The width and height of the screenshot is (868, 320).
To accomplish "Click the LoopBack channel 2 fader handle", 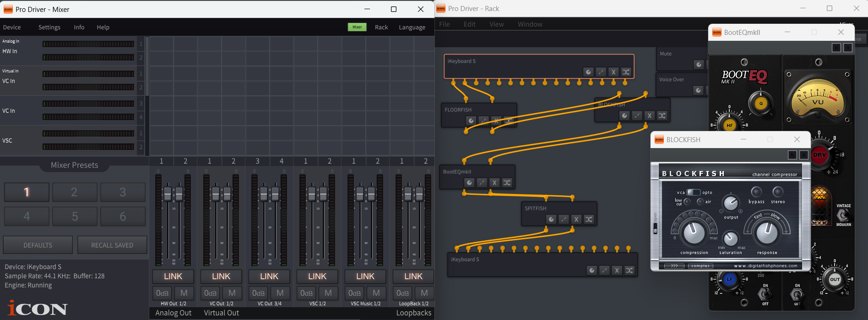I will click(x=420, y=193).
